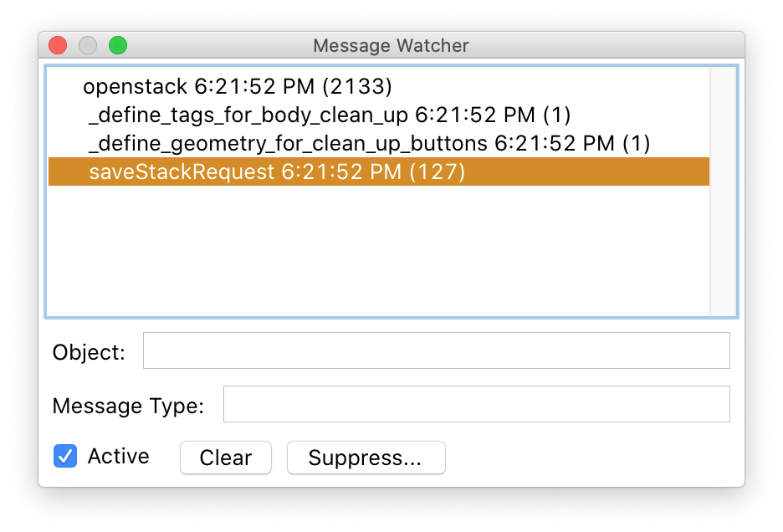Close the Message Watcher window

click(x=58, y=45)
